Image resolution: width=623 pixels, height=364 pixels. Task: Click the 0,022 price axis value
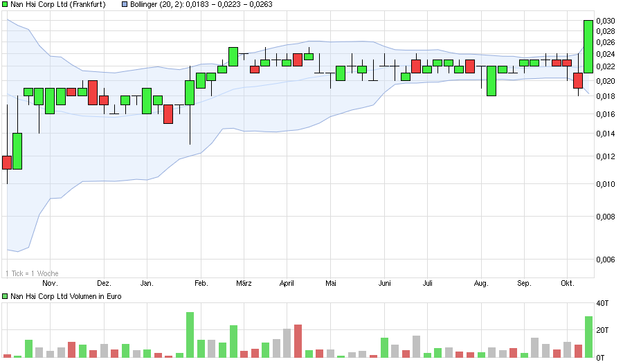[606, 66]
